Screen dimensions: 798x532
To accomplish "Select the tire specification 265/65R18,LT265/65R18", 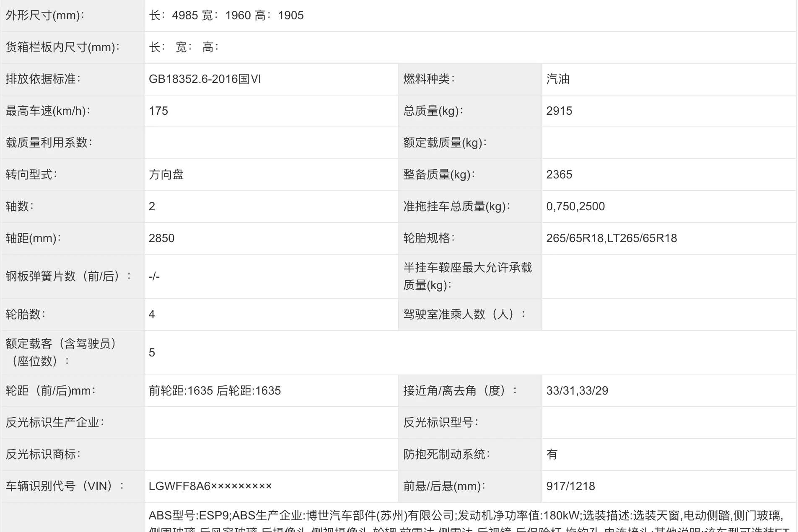I will (611, 238).
